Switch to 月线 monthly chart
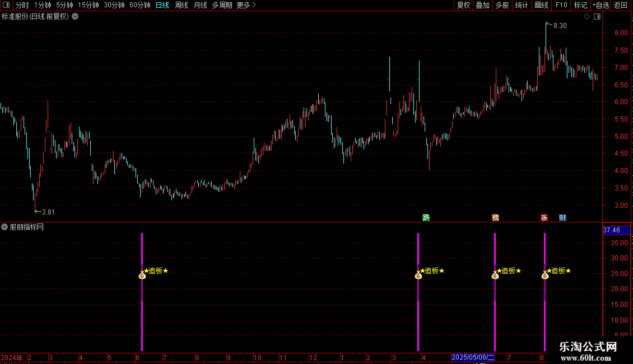633x364 pixels. click(x=200, y=5)
